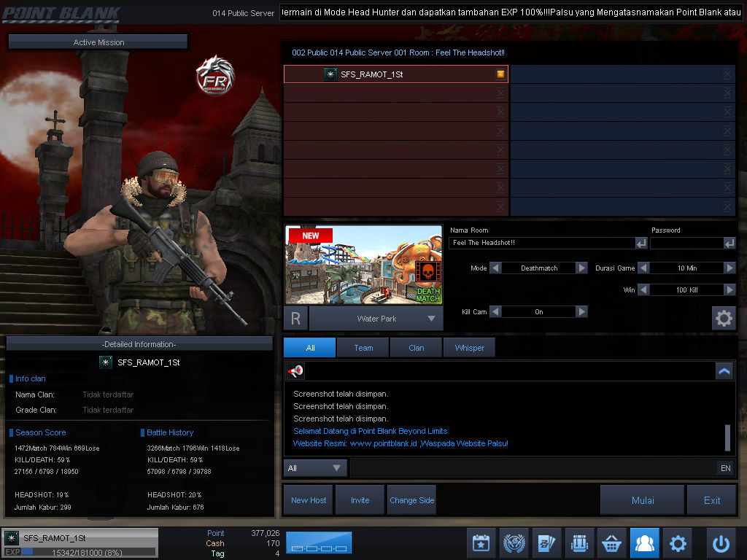Click the host badge on SFS_RAMOT_1St slot

click(500, 74)
